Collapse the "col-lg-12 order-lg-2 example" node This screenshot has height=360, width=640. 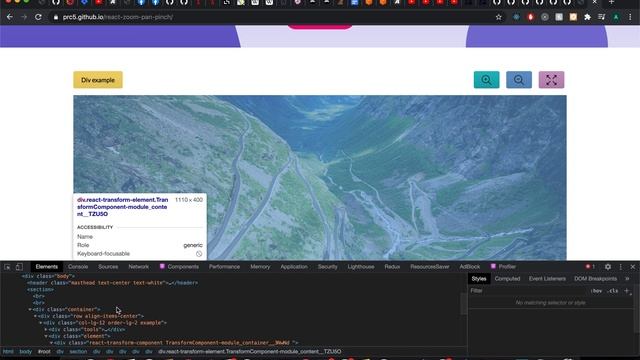(x=40, y=323)
